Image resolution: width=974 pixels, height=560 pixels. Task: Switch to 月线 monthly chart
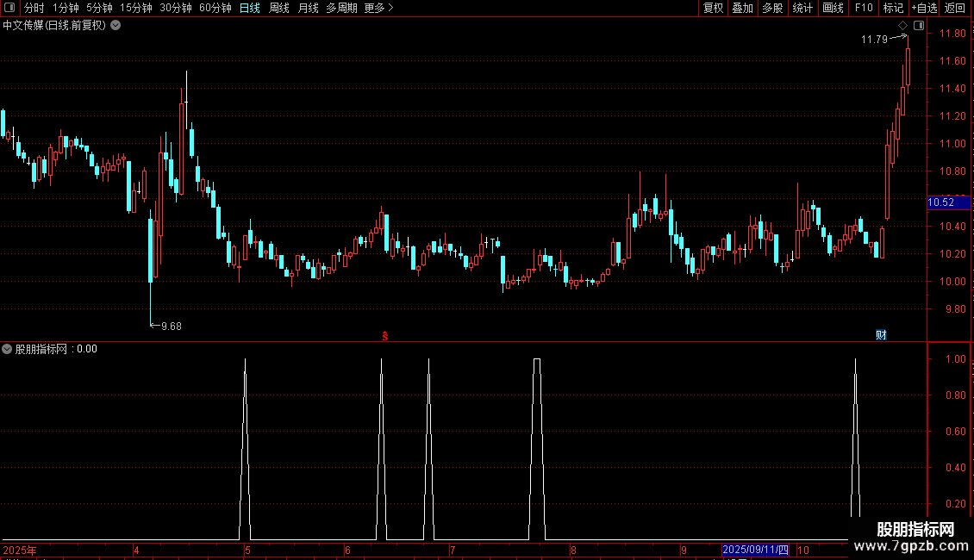pos(308,8)
